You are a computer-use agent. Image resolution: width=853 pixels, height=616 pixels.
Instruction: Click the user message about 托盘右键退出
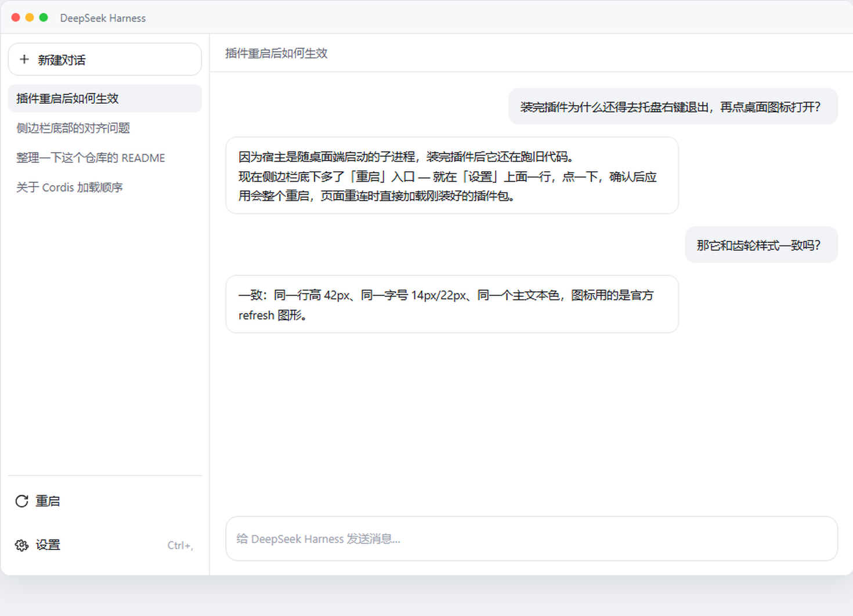[673, 107]
